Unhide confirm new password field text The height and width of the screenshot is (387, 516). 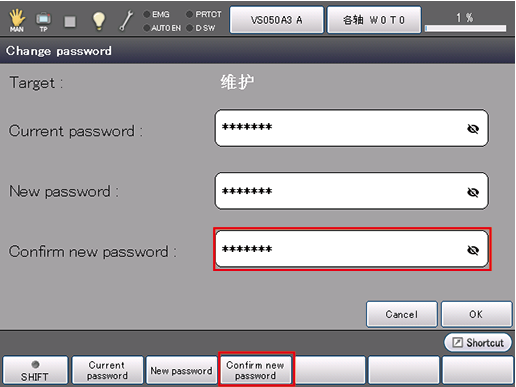pos(473,250)
